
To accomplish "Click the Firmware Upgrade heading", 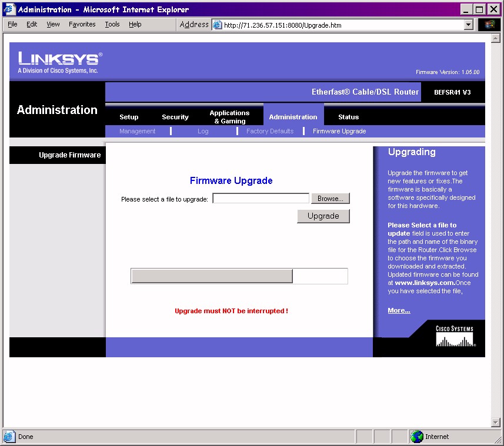I will pos(231,180).
